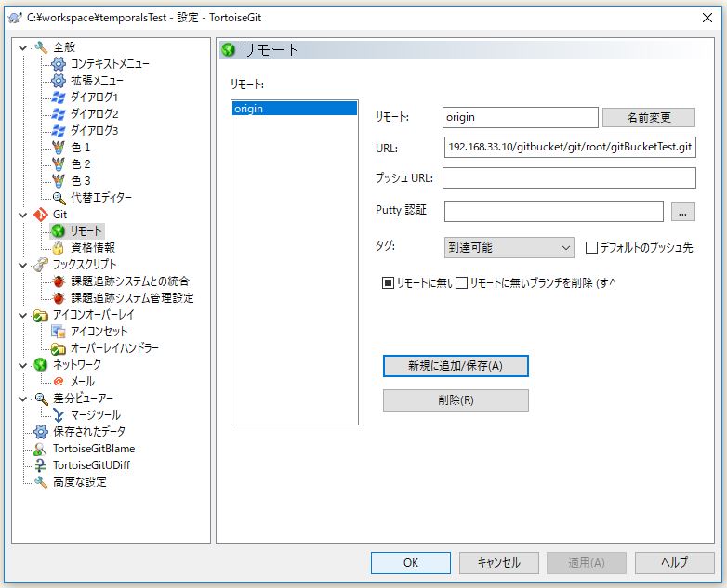Click the folder icon for オーバーレイハンドラー

click(59, 348)
